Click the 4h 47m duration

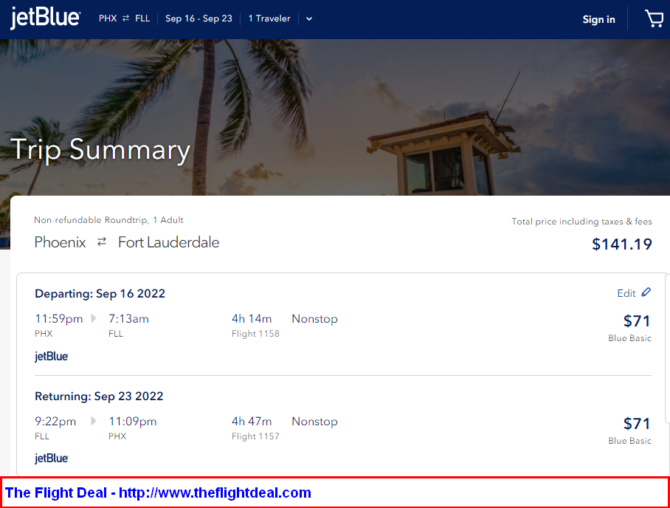coord(252,421)
